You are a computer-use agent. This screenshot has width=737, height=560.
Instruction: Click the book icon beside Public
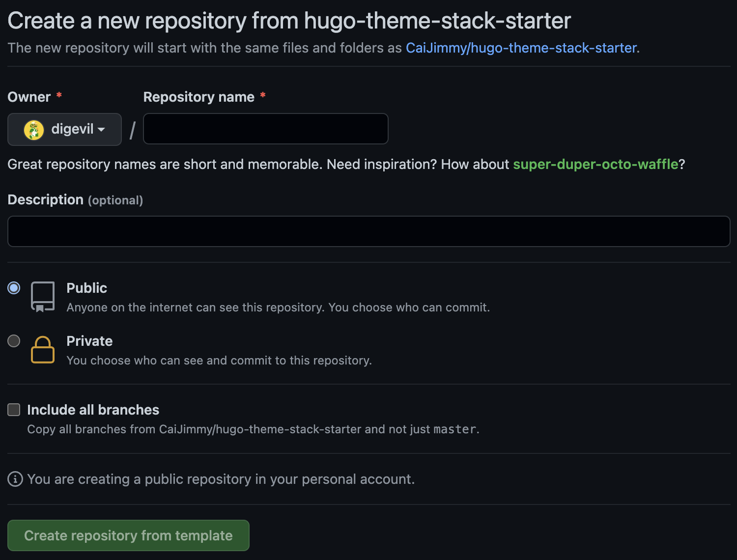click(43, 296)
